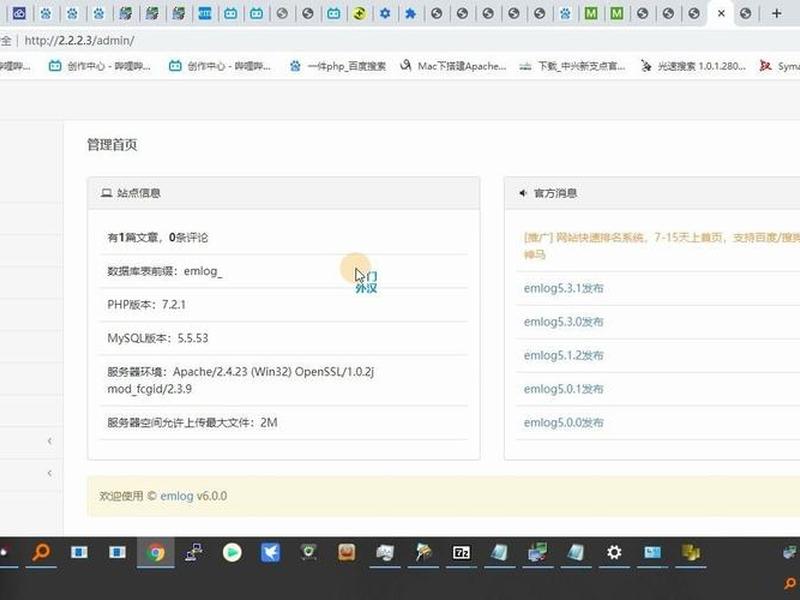This screenshot has height=600, width=800.
Task: Switch to the yellow-black round favicon tab
Action: point(359,13)
